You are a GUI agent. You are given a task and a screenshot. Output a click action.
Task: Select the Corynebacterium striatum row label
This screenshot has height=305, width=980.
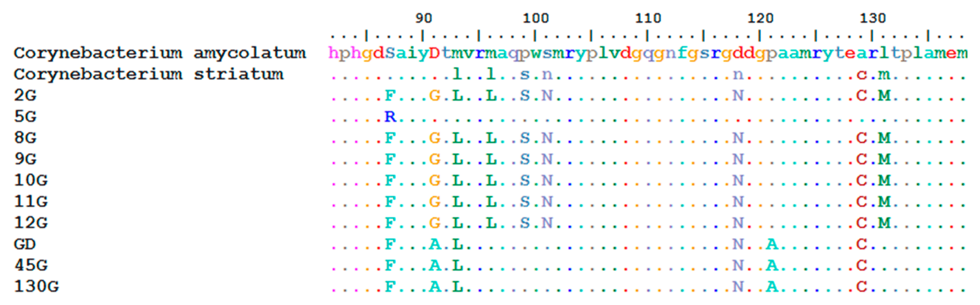tap(149, 75)
